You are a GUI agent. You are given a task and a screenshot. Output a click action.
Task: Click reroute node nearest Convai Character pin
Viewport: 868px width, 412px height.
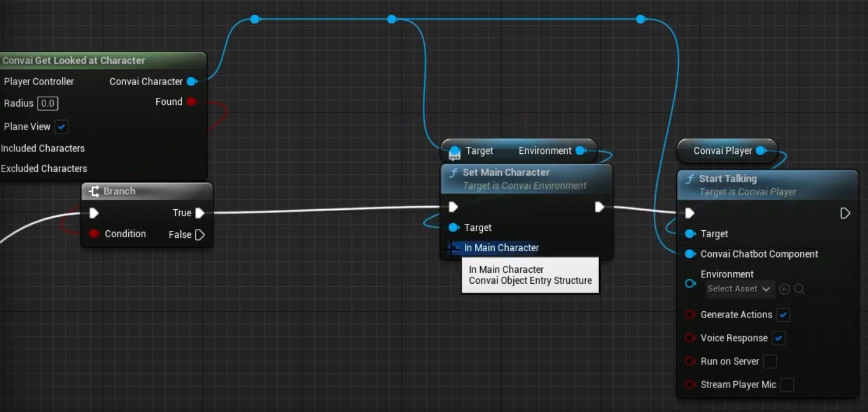254,19
